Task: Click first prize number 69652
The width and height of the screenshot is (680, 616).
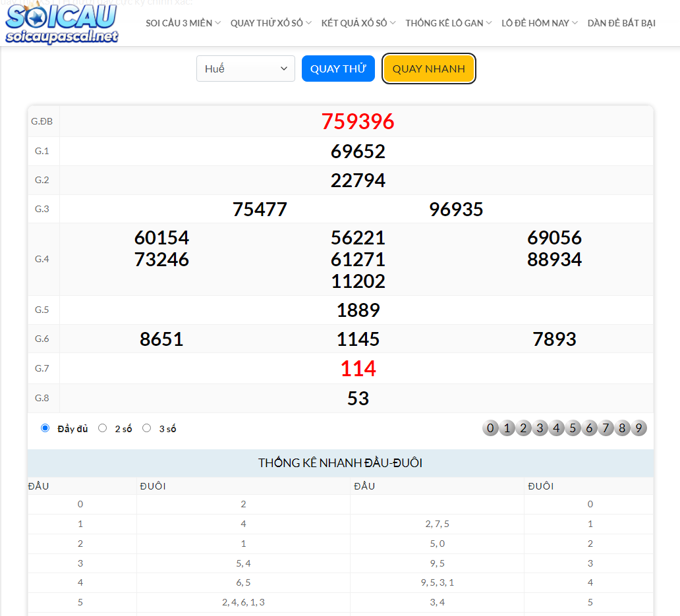Action: click(358, 152)
